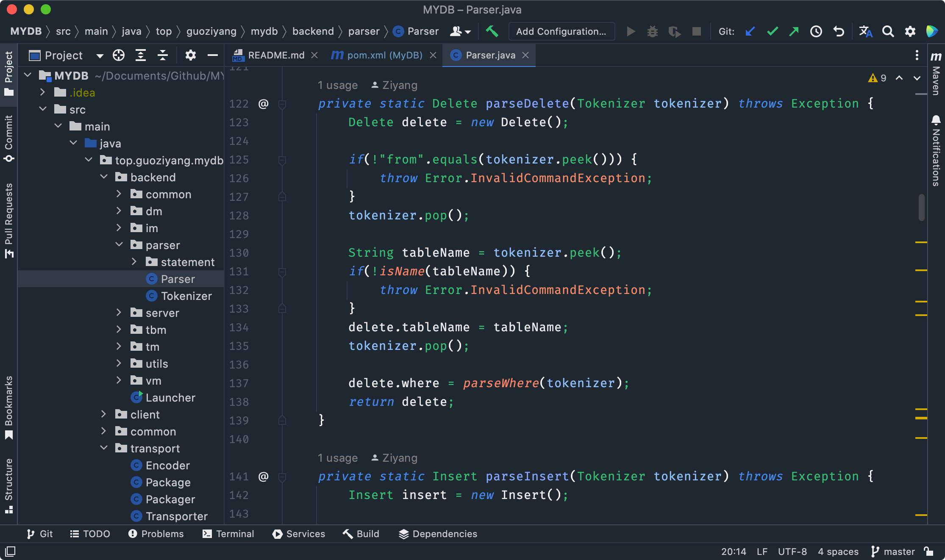Open the Translate icon in toolbar
The width and height of the screenshot is (945, 560).
tap(865, 31)
